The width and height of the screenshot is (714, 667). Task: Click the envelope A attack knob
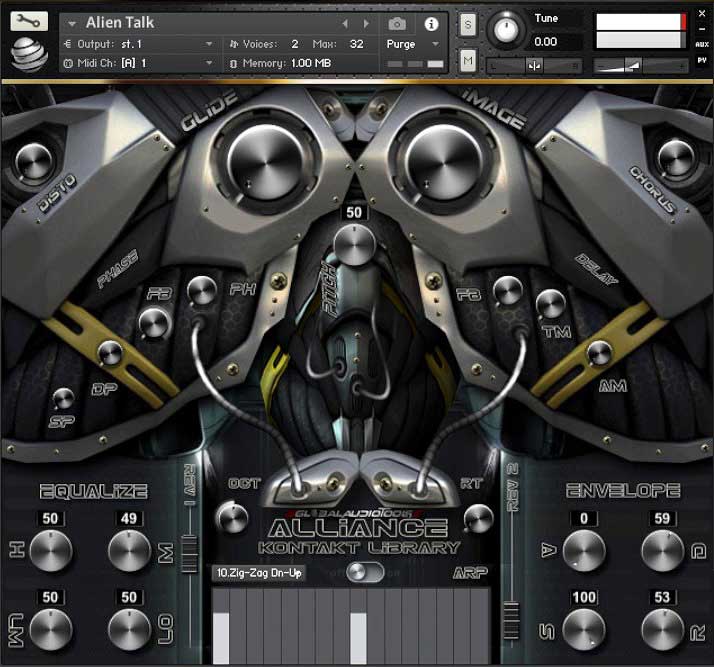coord(584,550)
